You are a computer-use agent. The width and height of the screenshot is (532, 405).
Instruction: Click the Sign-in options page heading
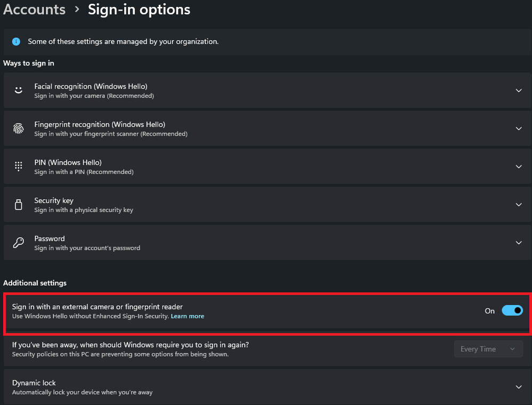(139, 10)
